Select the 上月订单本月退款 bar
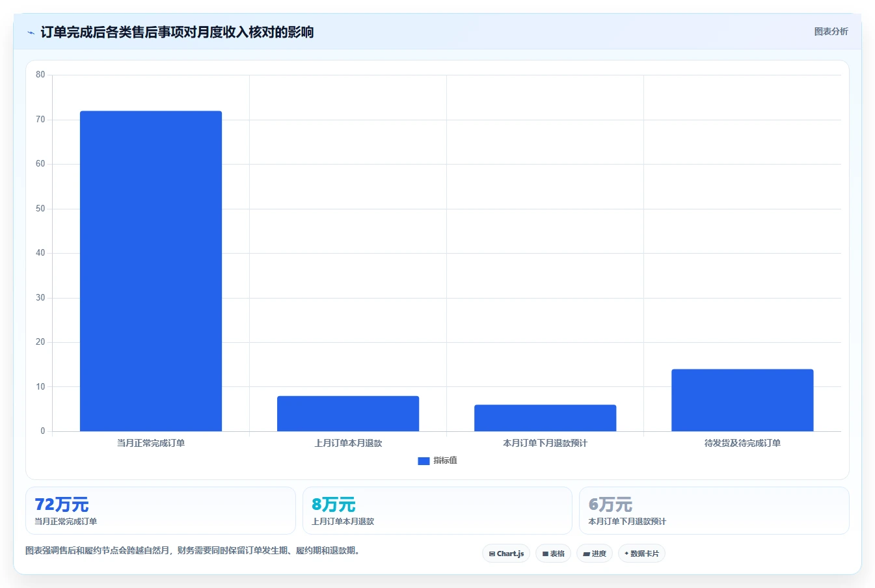The image size is (875, 588). point(348,414)
